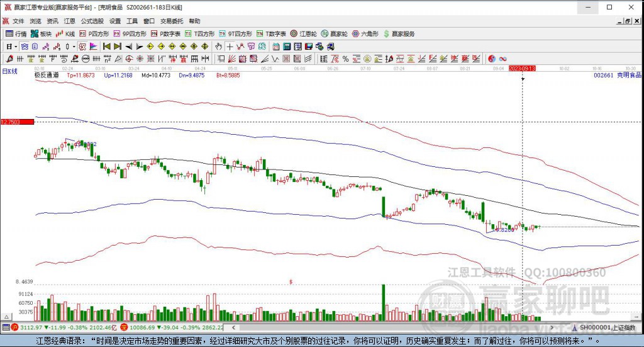Select the n² time series tool
Image resolution: width=644 pixels, height=347 pixels.
107,59
